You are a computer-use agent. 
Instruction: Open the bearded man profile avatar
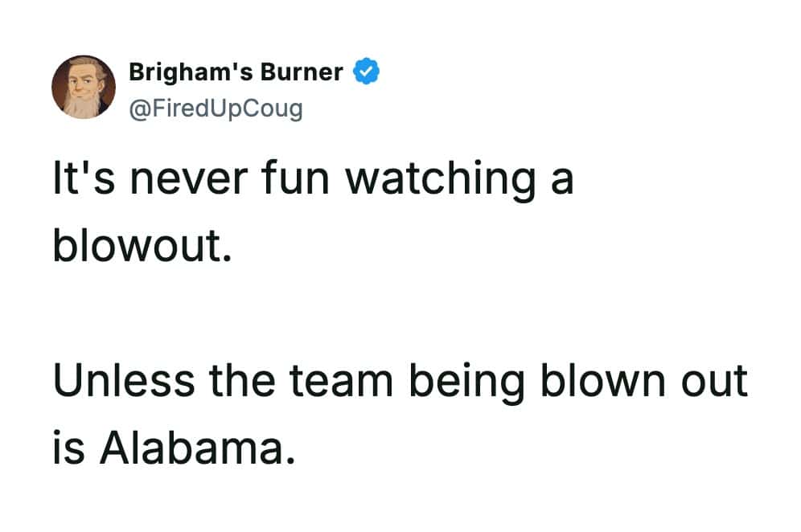point(84,88)
